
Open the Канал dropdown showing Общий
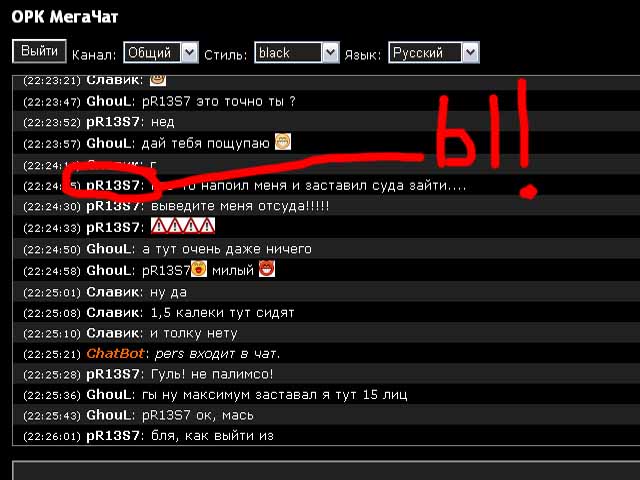161,52
